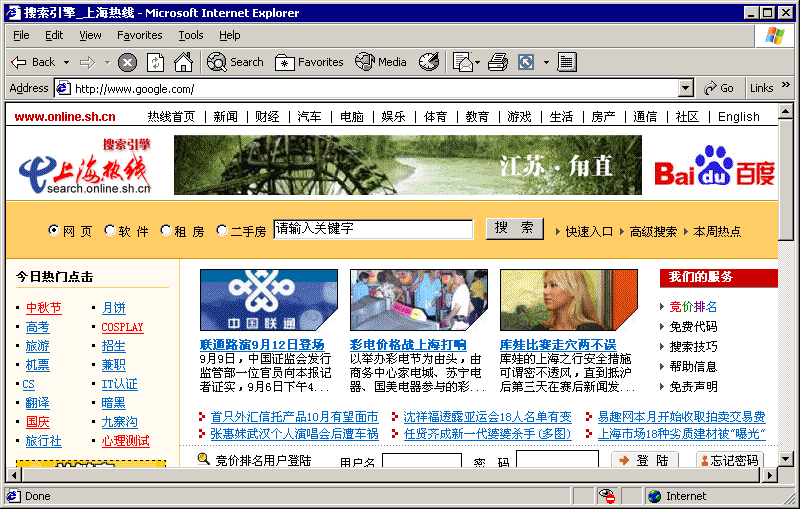Open the Help menu
800x509 pixels.
pos(230,35)
